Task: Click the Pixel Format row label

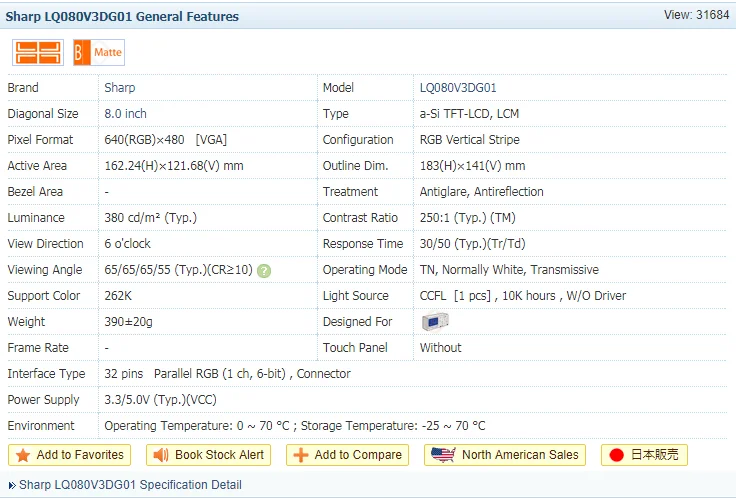Action: pos(40,140)
